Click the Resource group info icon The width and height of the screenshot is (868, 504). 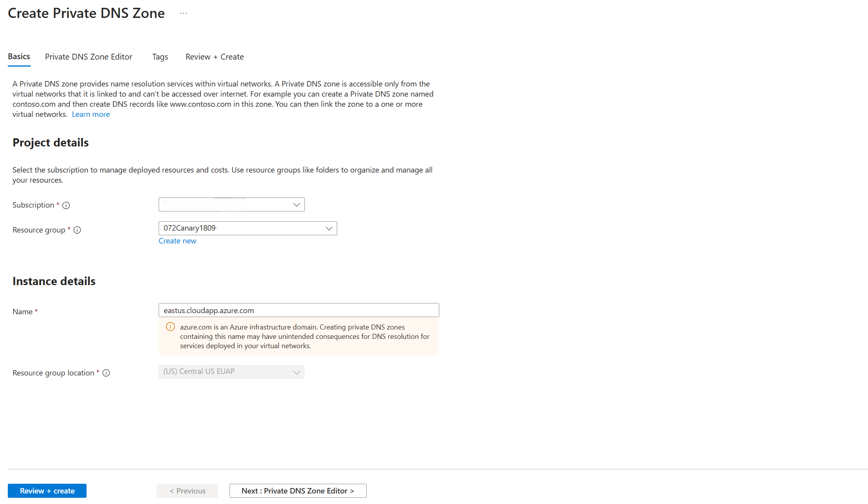(77, 230)
